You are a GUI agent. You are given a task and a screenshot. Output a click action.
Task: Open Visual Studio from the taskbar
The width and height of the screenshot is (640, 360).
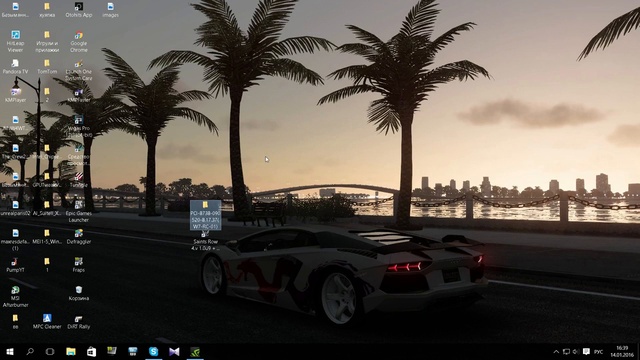(x=174, y=351)
